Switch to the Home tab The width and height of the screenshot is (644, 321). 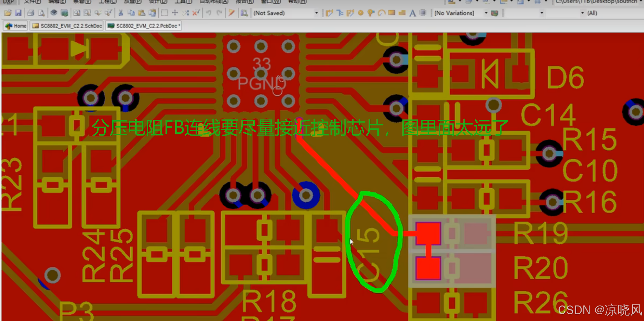tap(16, 26)
